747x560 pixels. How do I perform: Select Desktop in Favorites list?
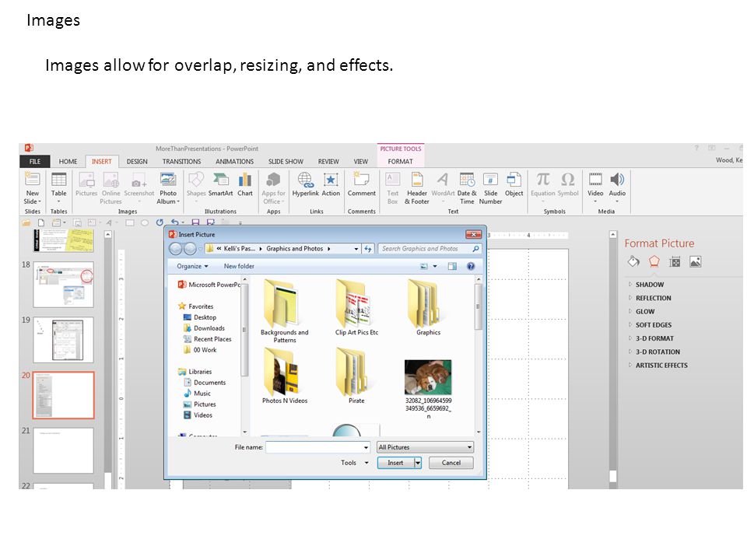point(200,317)
